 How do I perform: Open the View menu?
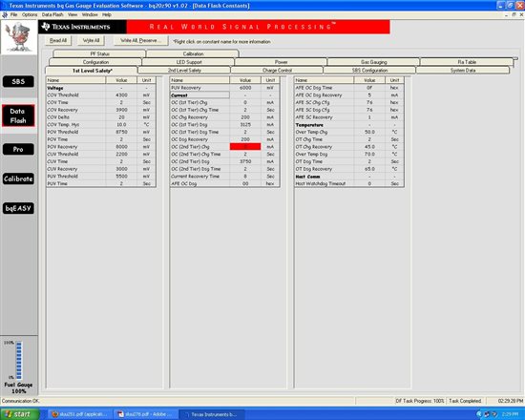tap(73, 14)
